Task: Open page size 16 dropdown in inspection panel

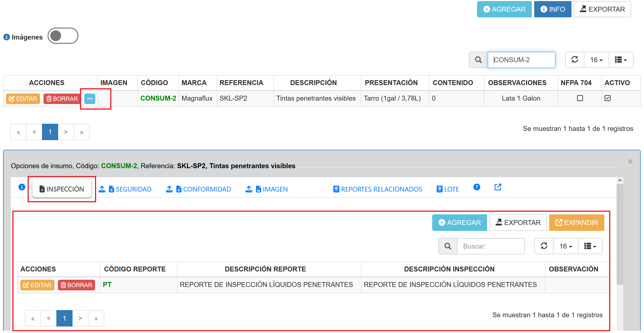Action: (565, 246)
